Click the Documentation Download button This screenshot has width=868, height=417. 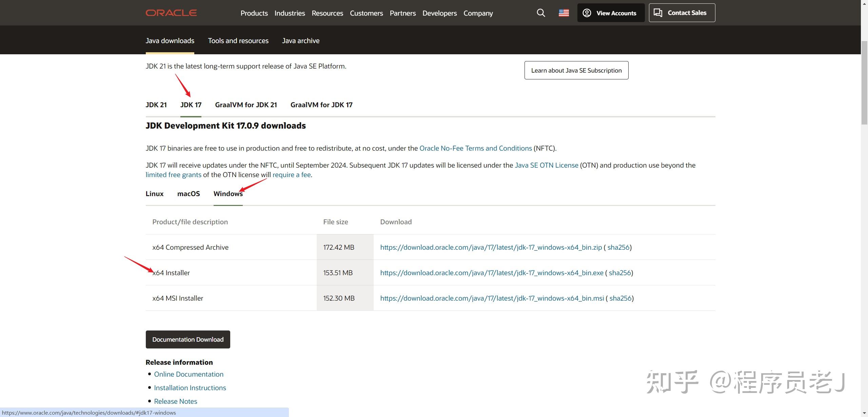pyautogui.click(x=188, y=339)
